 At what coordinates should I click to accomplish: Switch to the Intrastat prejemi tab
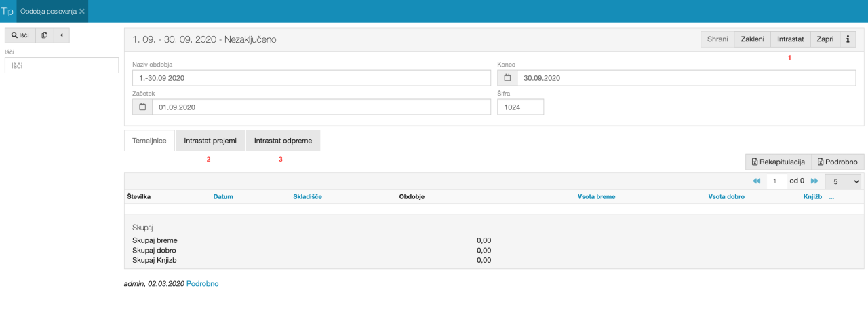tap(210, 141)
